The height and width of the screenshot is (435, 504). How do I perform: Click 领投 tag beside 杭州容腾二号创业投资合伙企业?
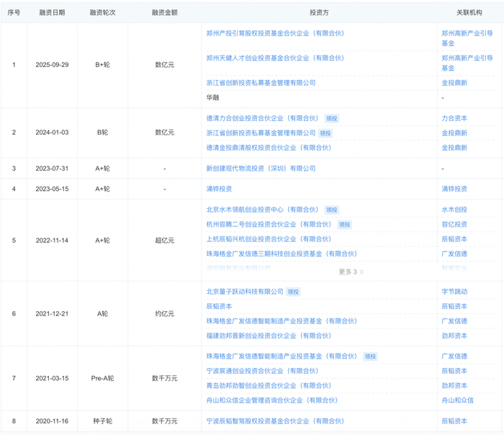[x=345, y=225]
